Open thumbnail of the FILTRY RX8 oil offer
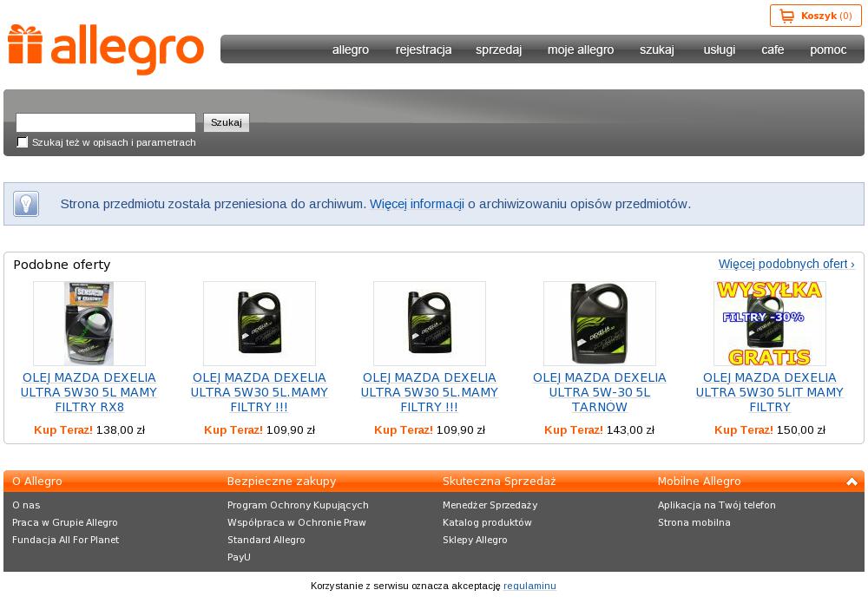868x603 pixels. tap(89, 324)
